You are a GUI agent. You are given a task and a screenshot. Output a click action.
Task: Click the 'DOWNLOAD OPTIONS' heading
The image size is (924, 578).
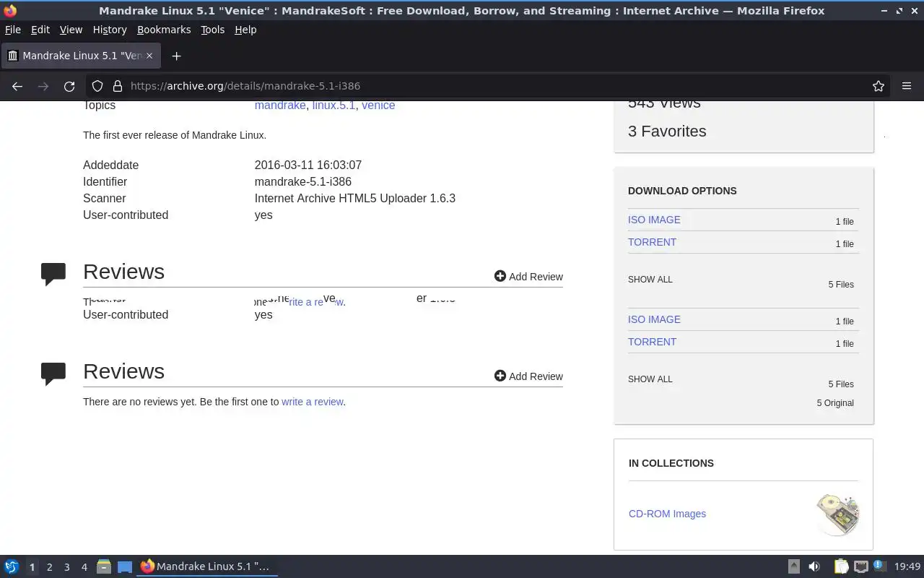pos(682,191)
